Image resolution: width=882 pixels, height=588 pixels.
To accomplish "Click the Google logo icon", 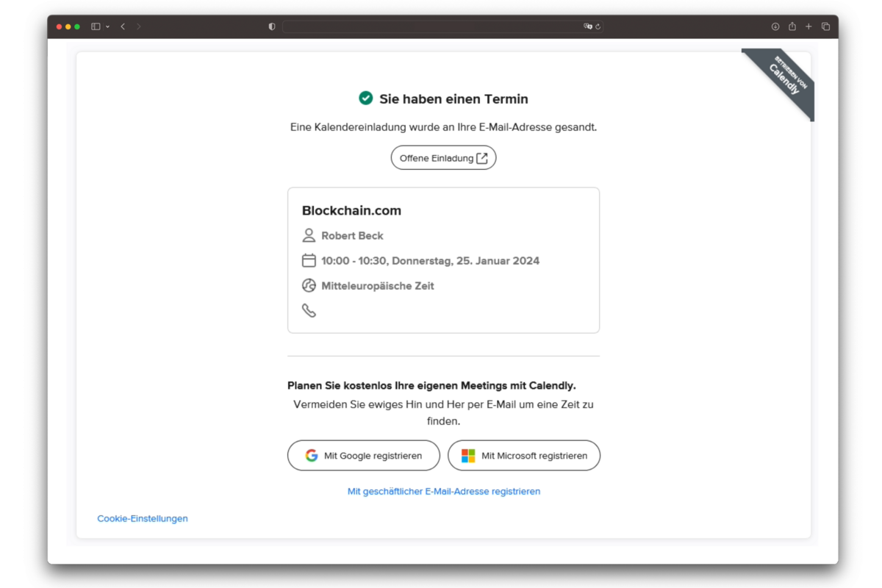I will tap(312, 456).
